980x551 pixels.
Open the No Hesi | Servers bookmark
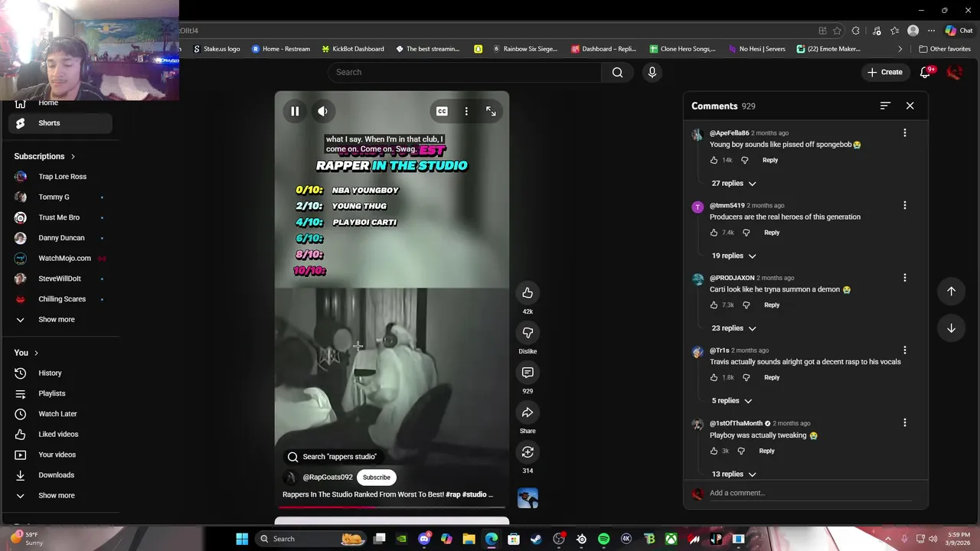pyautogui.click(x=756, y=49)
